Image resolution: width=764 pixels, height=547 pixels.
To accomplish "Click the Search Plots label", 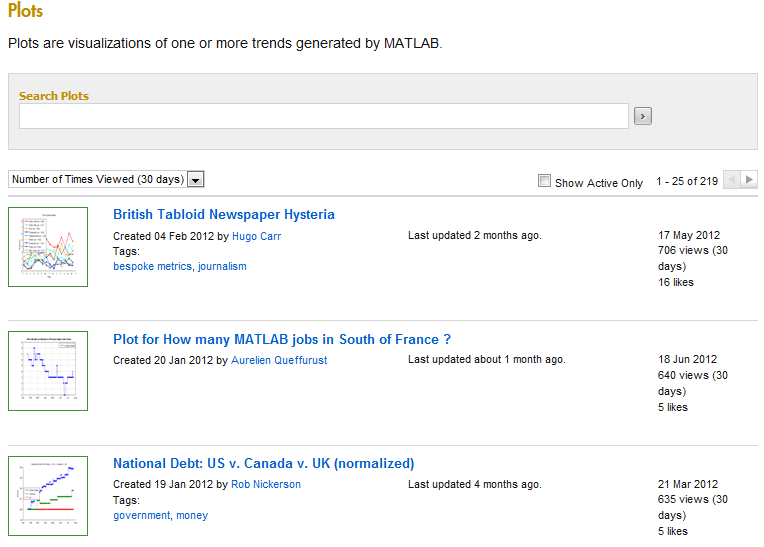I will tap(54, 96).
